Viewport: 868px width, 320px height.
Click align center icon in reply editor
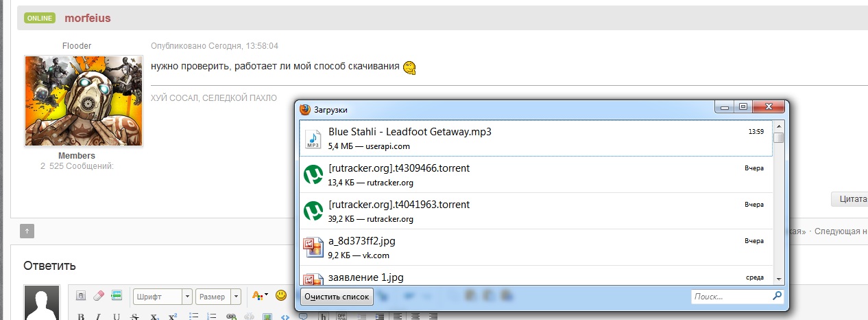click(x=415, y=317)
